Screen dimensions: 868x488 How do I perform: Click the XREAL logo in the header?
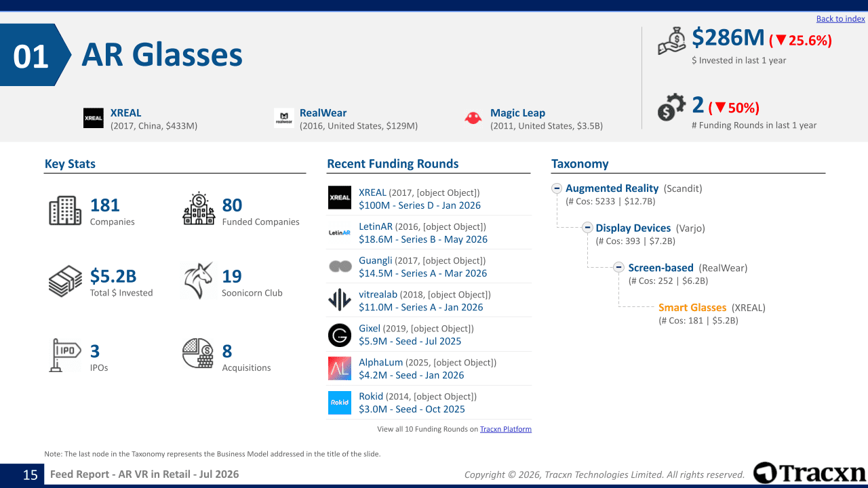(94, 118)
